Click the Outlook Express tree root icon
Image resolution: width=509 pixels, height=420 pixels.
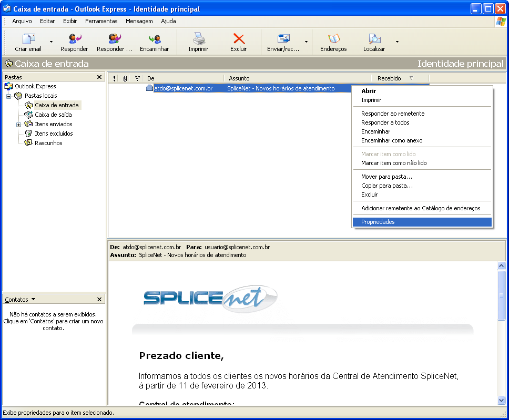8,86
